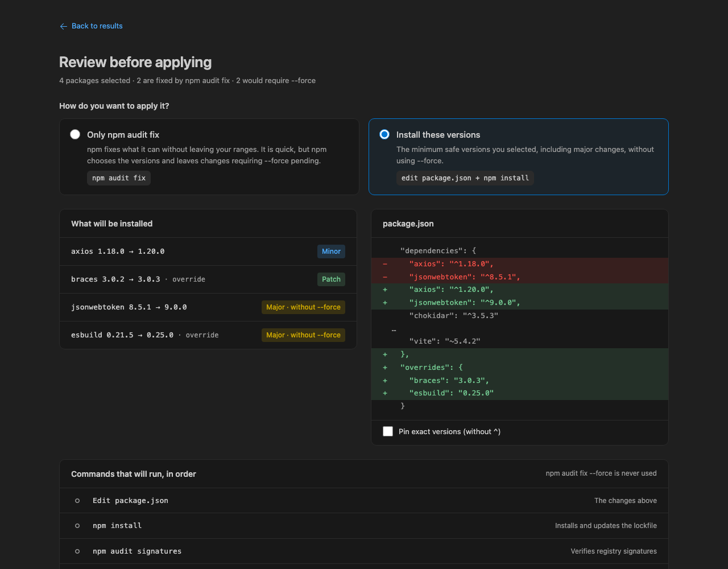Click the added "axios": "^1.20.0" diff line
The height and width of the screenshot is (569, 728).
(520, 290)
